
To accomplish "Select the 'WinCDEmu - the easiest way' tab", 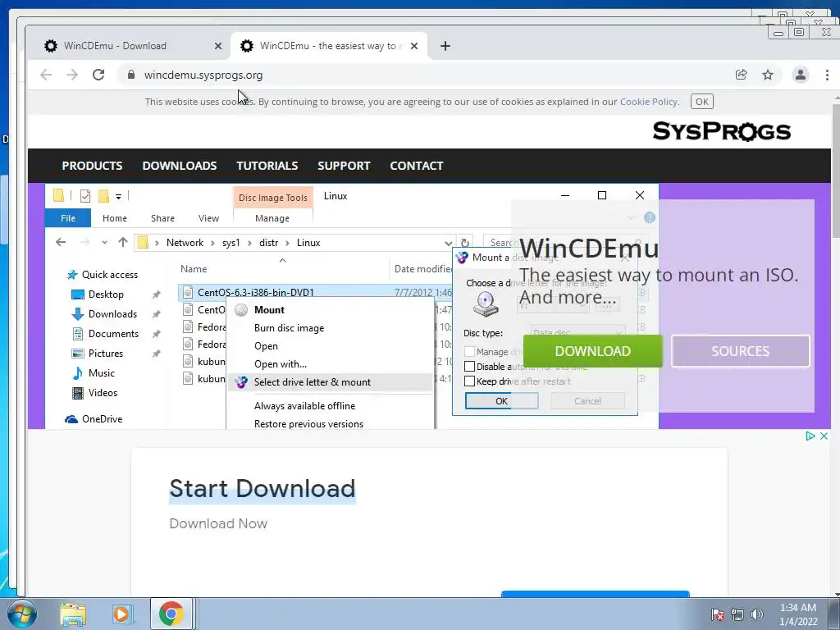I will coord(329,46).
